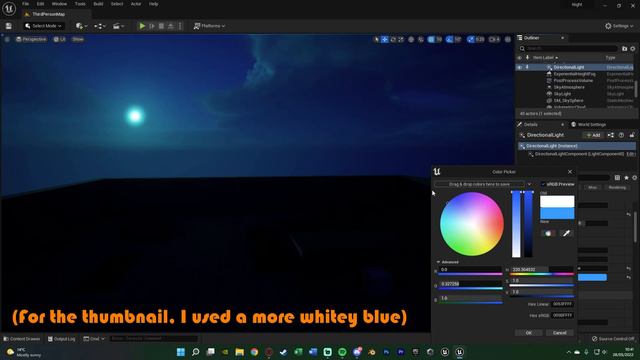This screenshot has width=640, height=360.
Task: Click the value brightness vertical slider
Action: (x=529, y=224)
